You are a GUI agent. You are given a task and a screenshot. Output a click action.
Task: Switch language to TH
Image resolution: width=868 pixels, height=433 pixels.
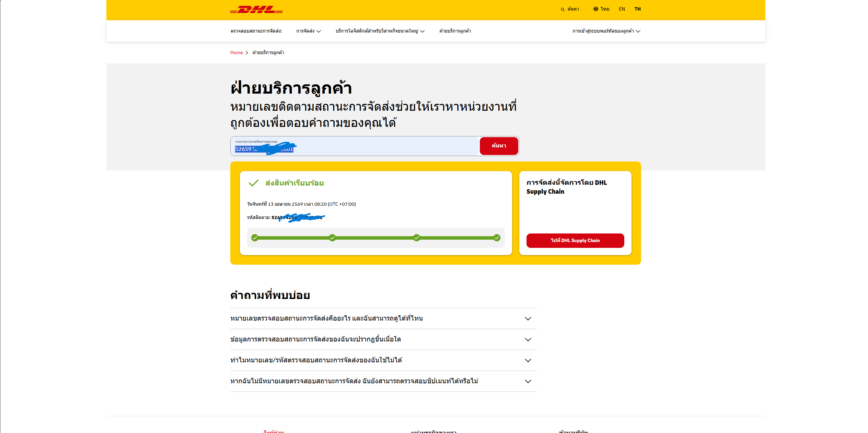pyautogui.click(x=637, y=9)
